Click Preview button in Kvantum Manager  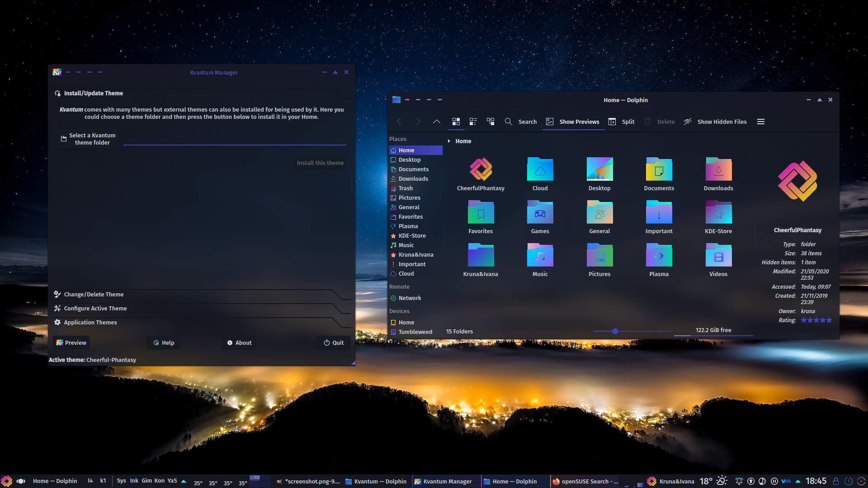[x=71, y=343]
